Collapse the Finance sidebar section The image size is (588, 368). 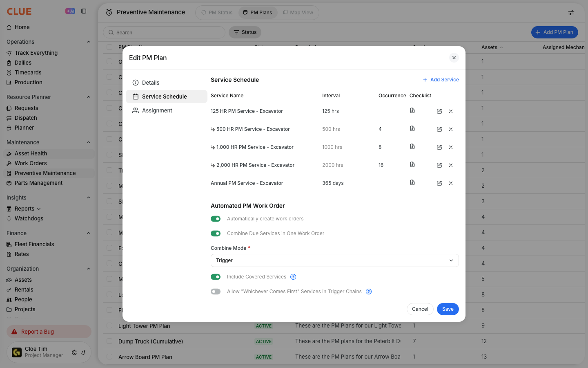pyautogui.click(x=89, y=233)
